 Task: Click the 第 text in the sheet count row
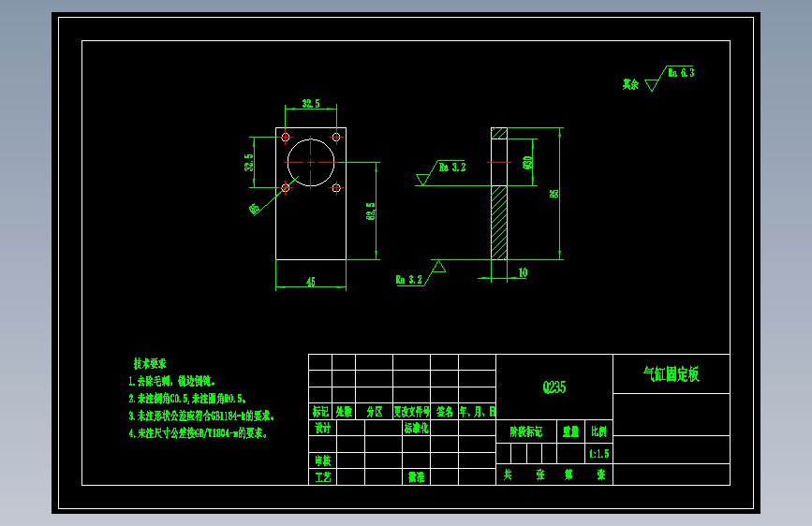pos(568,475)
